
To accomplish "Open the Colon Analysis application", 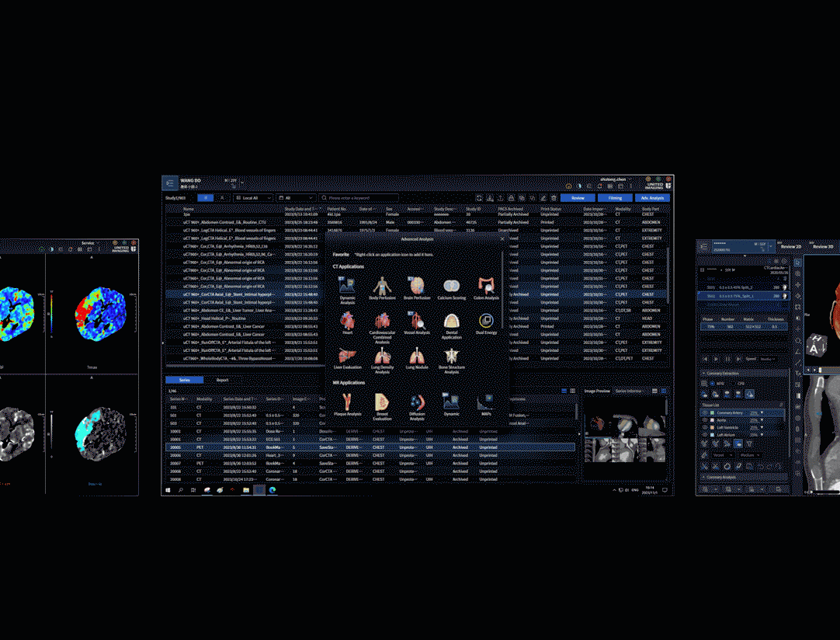I will pyautogui.click(x=486, y=287).
